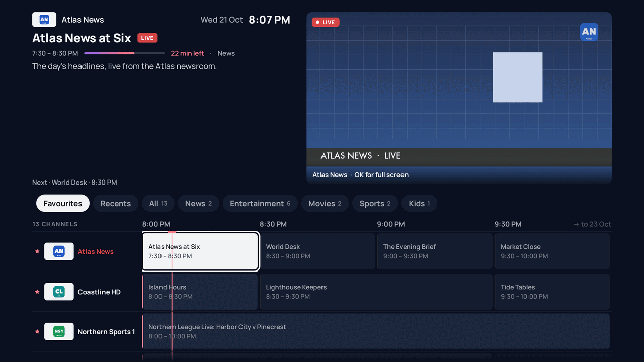Click the Atlas News channel logo in guide
Screen dimensions: 644x362
[59, 251]
